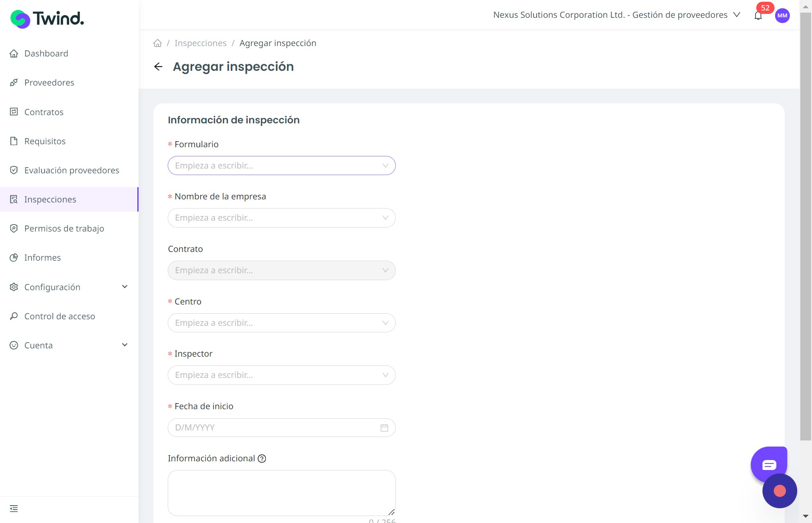The width and height of the screenshot is (812, 523).
Task: Click the home breadcrumb icon
Action: [158, 43]
